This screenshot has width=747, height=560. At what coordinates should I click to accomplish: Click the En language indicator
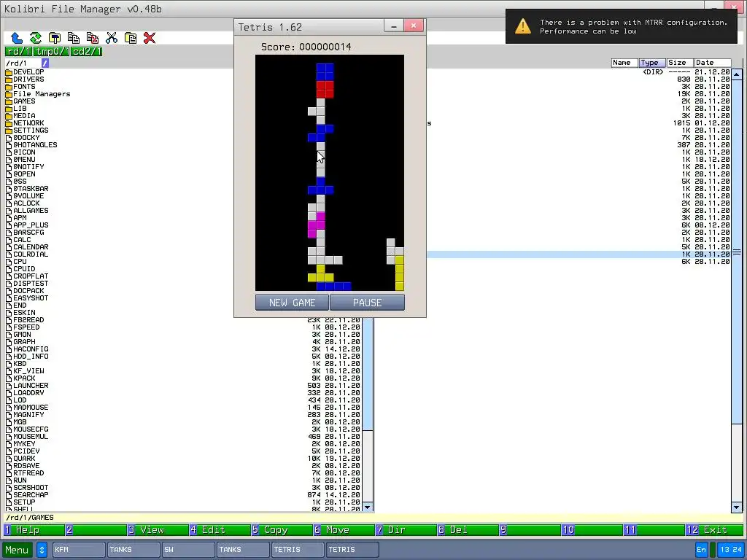(701, 550)
